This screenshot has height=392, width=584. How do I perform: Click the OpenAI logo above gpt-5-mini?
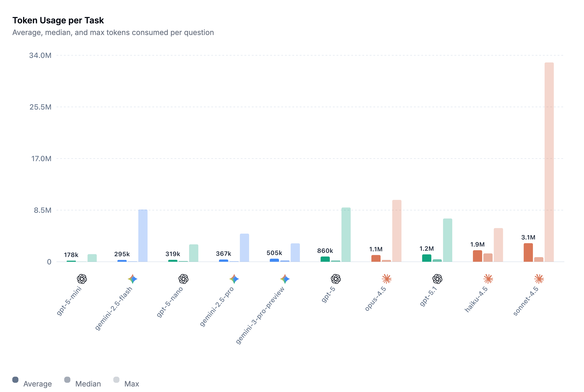(82, 279)
